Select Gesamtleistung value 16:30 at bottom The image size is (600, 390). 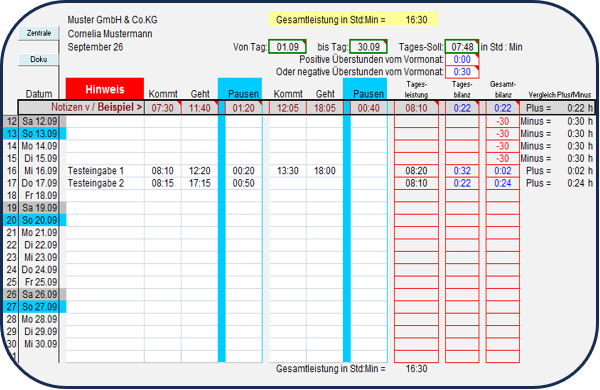click(x=416, y=369)
